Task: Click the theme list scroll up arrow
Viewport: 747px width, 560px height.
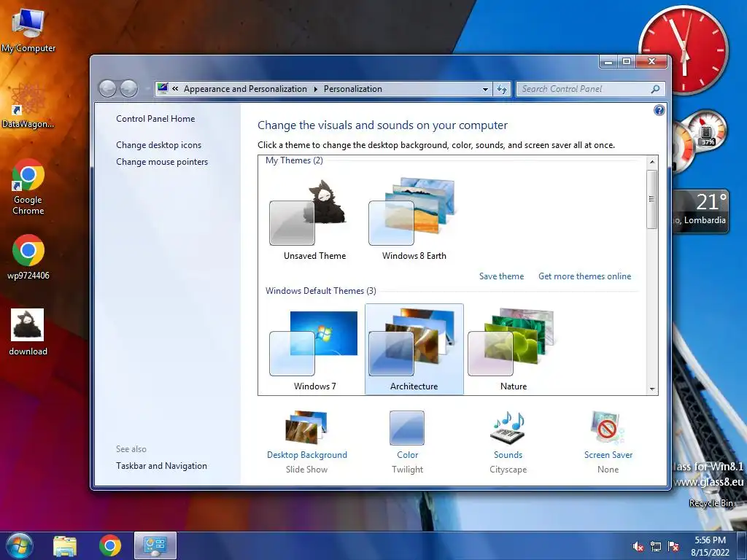Action: click(x=652, y=162)
